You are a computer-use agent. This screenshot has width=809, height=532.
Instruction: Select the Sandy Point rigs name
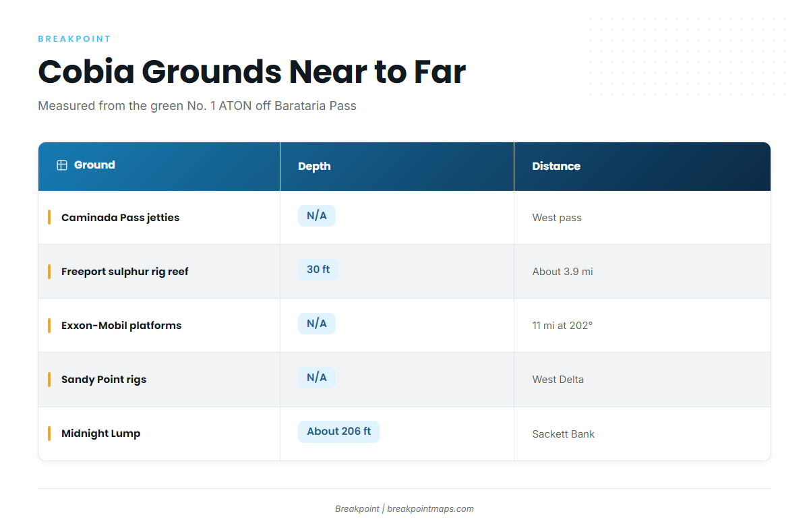click(104, 380)
